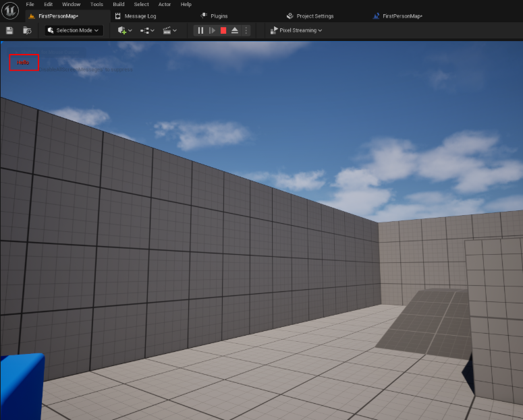Click the Unreal Engine logo icon
Image resolution: width=523 pixels, height=420 pixels.
11,11
